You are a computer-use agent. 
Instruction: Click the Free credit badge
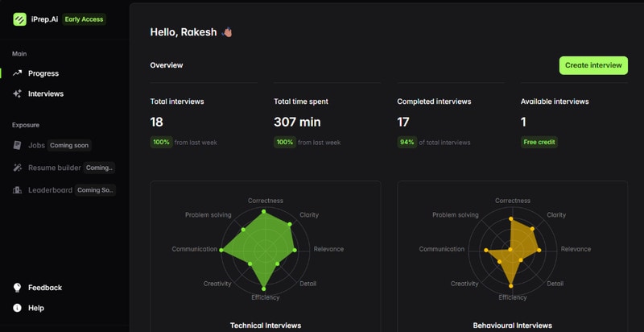pyautogui.click(x=539, y=142)
